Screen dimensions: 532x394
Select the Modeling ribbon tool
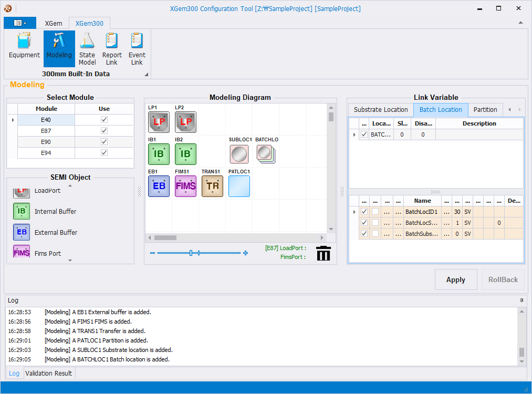tap(59, 48)
